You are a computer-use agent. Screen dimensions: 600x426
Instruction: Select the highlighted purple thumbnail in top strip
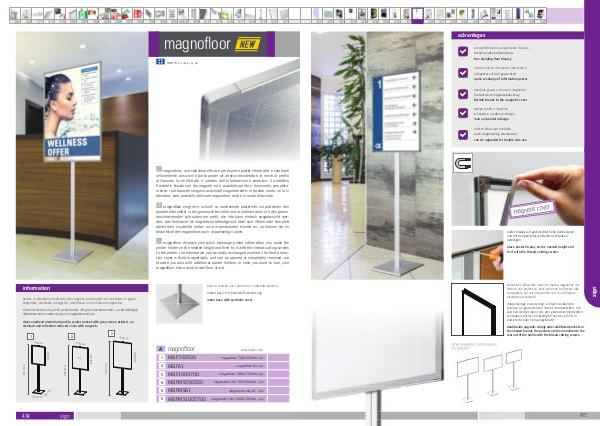(x=417, y=15)
